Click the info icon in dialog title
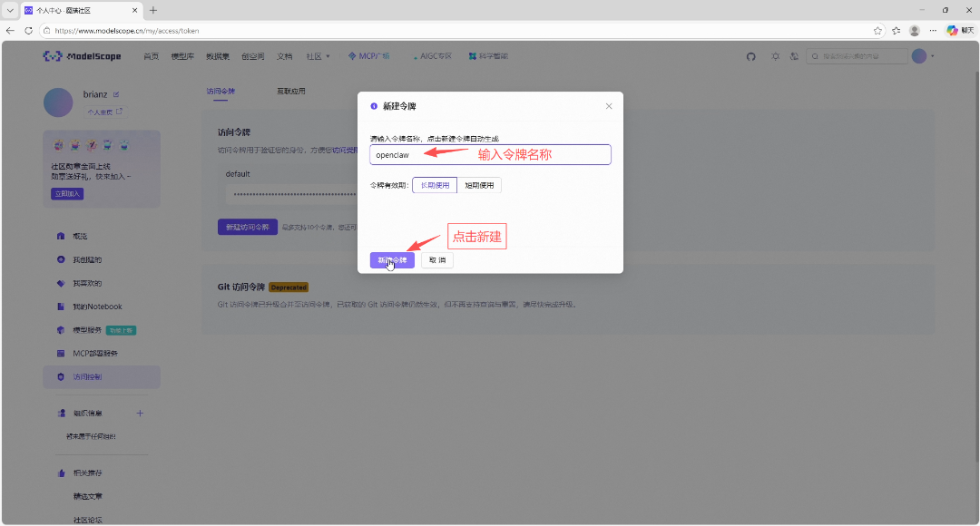This screenshot has width=980, height=526. click(374, 106)
